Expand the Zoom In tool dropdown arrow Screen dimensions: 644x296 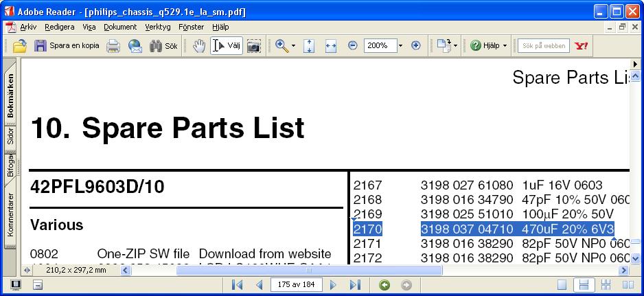point(293,46)
